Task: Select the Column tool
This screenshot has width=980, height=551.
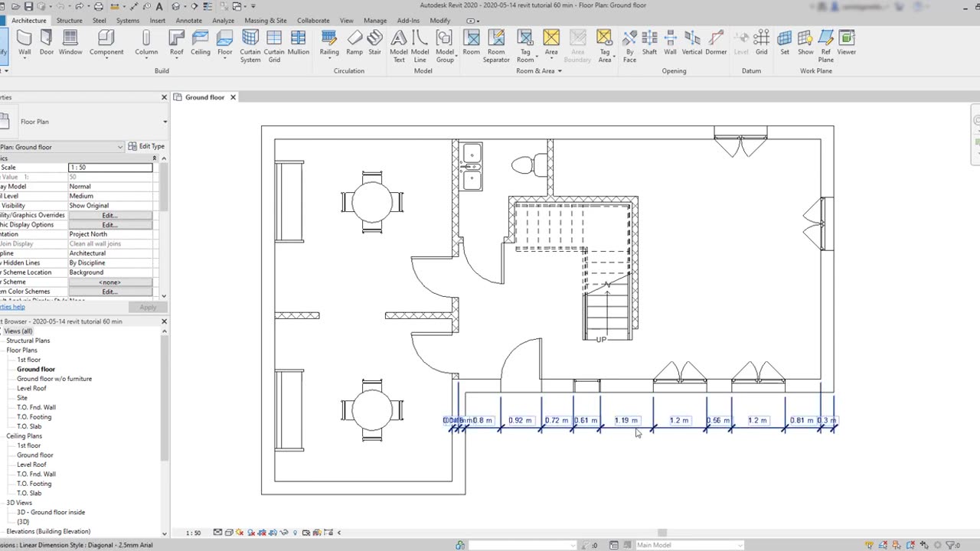Action: tap(146, 43)
